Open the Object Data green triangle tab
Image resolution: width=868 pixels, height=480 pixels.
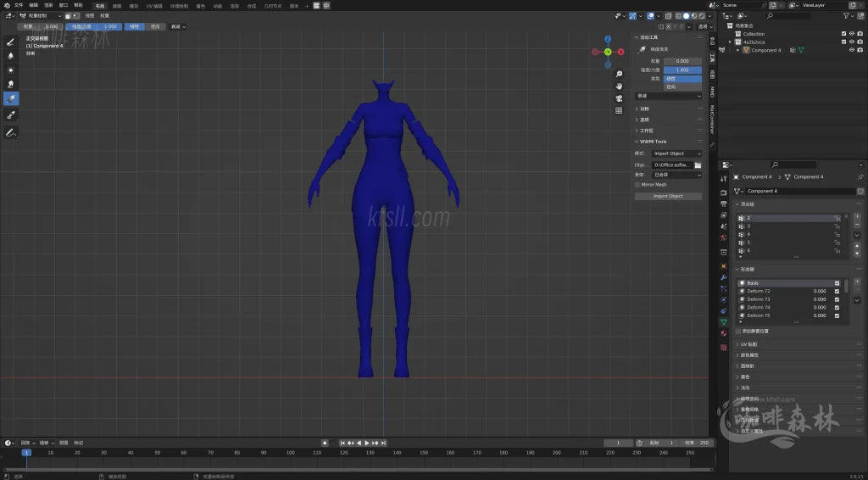[724, 321]
